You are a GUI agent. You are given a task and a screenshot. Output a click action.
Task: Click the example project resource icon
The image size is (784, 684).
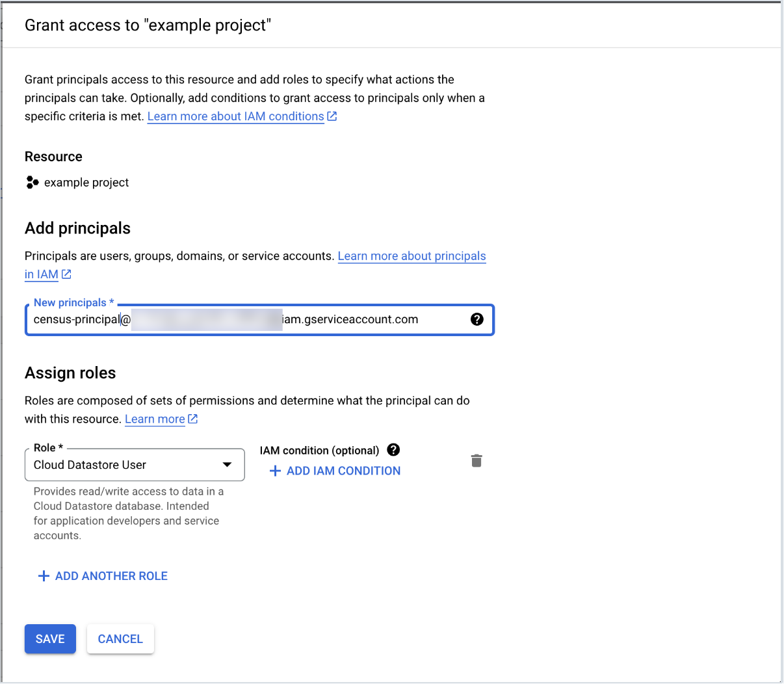coord(32,183)
